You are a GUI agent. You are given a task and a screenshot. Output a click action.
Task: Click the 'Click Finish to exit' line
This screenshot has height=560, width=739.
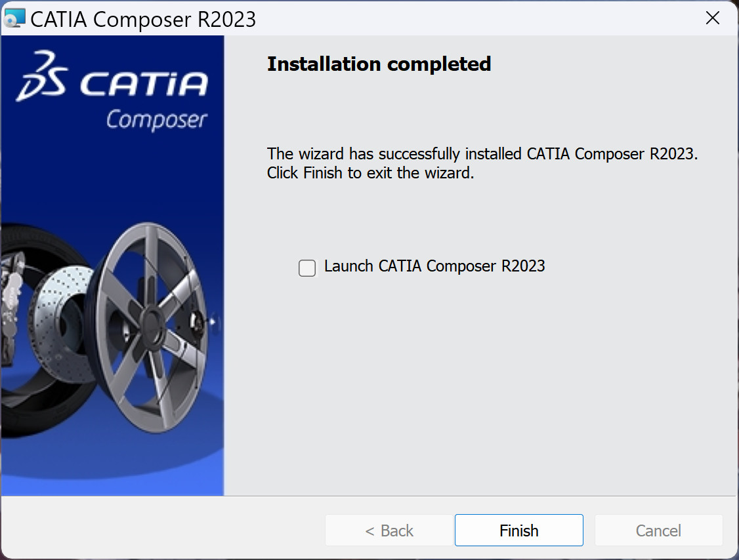370,175
